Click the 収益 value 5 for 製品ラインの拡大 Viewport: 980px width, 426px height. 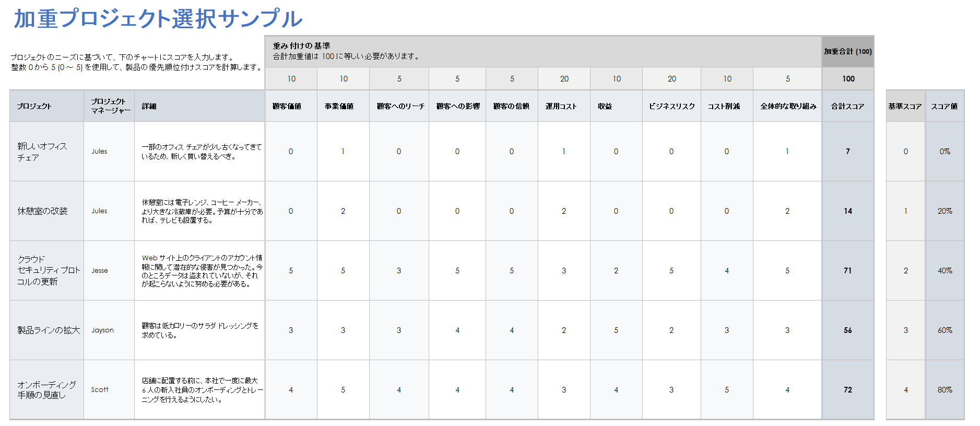(616, 330)
